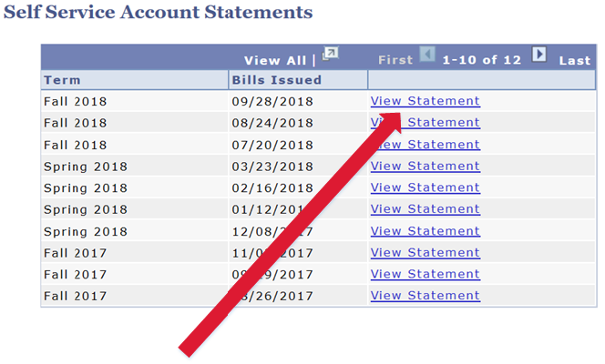View Statement in the last table row
Screen dimensions: 605x364
point(425,296)
